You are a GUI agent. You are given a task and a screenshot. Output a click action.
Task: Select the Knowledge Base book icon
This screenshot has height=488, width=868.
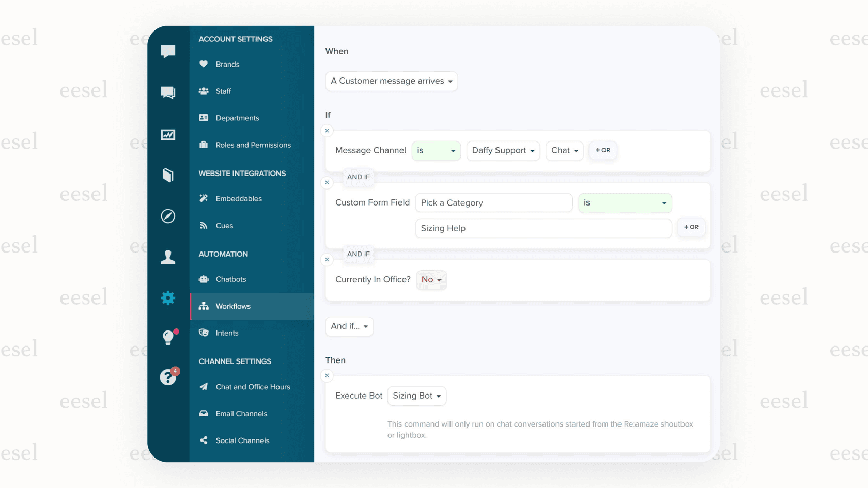point(168,176)
